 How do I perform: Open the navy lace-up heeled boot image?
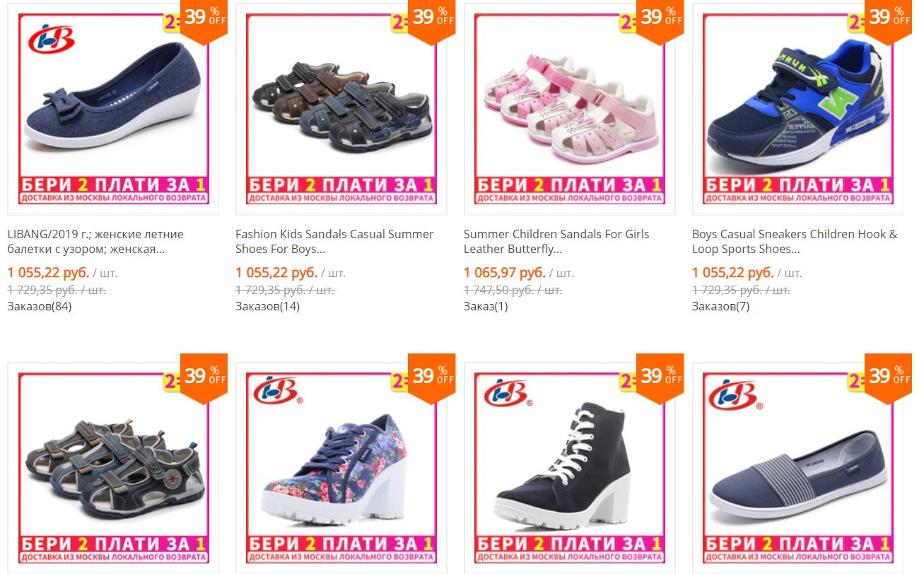click(570, 468)
